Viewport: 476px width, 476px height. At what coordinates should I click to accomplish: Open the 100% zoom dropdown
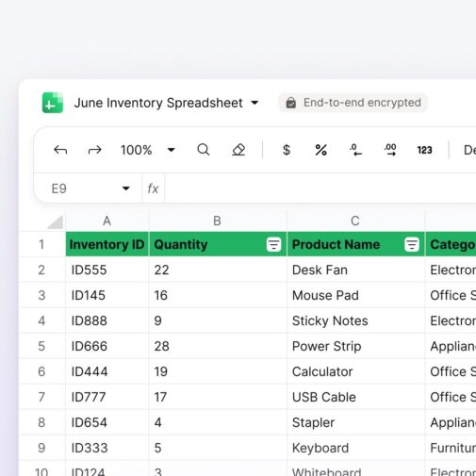[x=172, y=150]
